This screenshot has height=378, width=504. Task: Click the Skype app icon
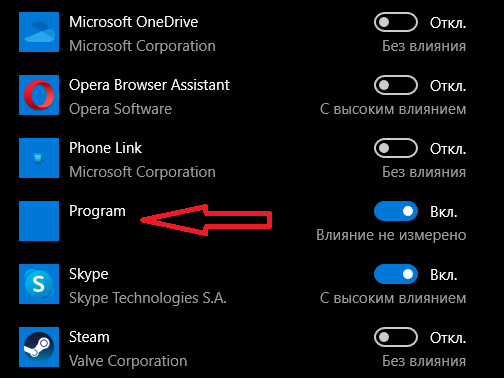pos(39,284)
